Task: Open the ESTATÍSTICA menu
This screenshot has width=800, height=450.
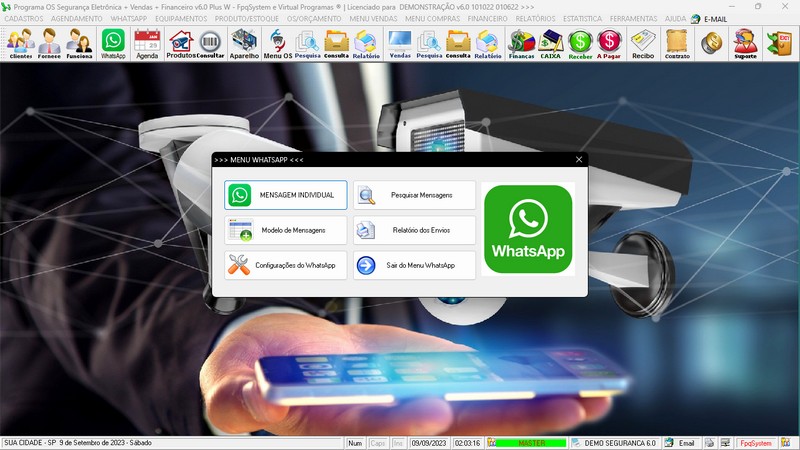Action: coord(582,19)
